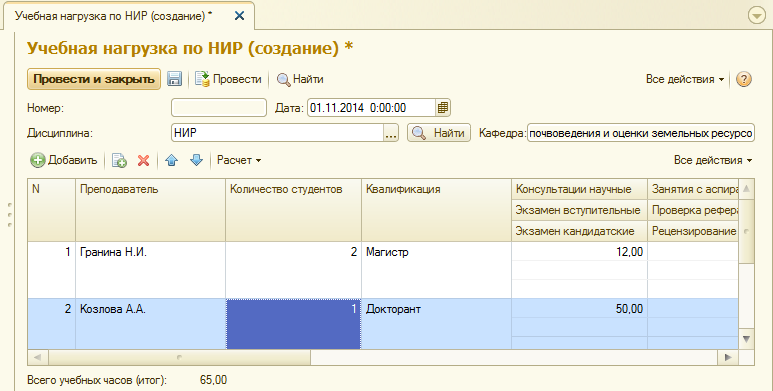The width and height of the screenshot is (773, 391).
Task: Click the Количество студентов column header
Action: [x=293, y=210]
